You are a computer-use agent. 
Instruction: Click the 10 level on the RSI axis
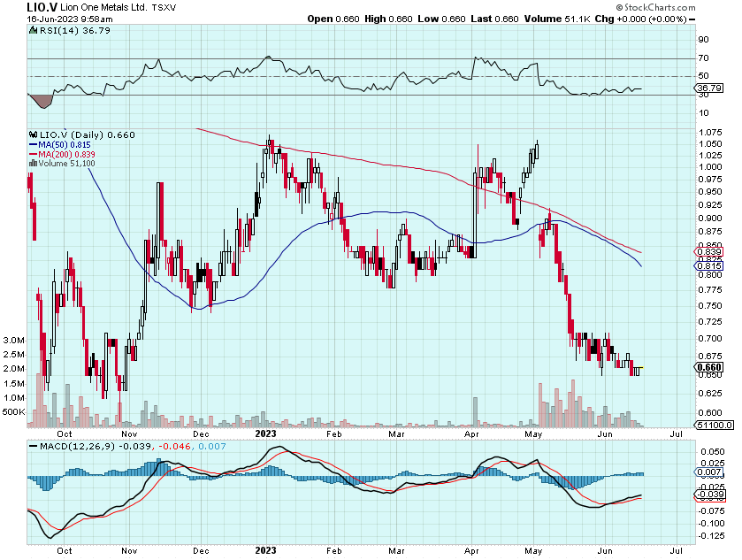(704, 113)
